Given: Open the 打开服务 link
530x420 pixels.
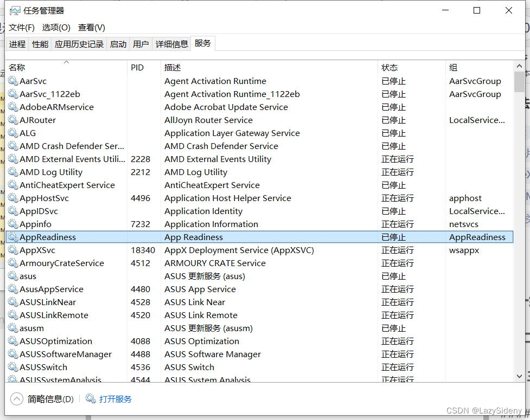Looking at the screenshot, I should pos(115,399).
